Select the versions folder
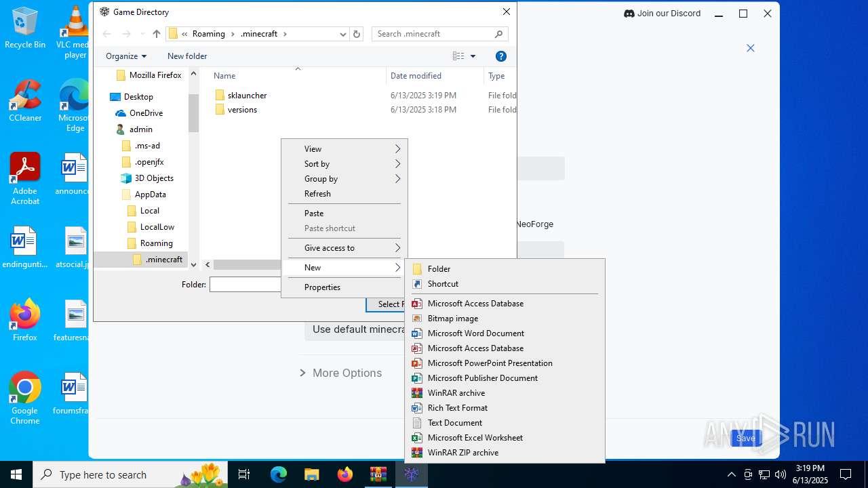The width and height of the screenshot is (868, 488). [242, 110]
